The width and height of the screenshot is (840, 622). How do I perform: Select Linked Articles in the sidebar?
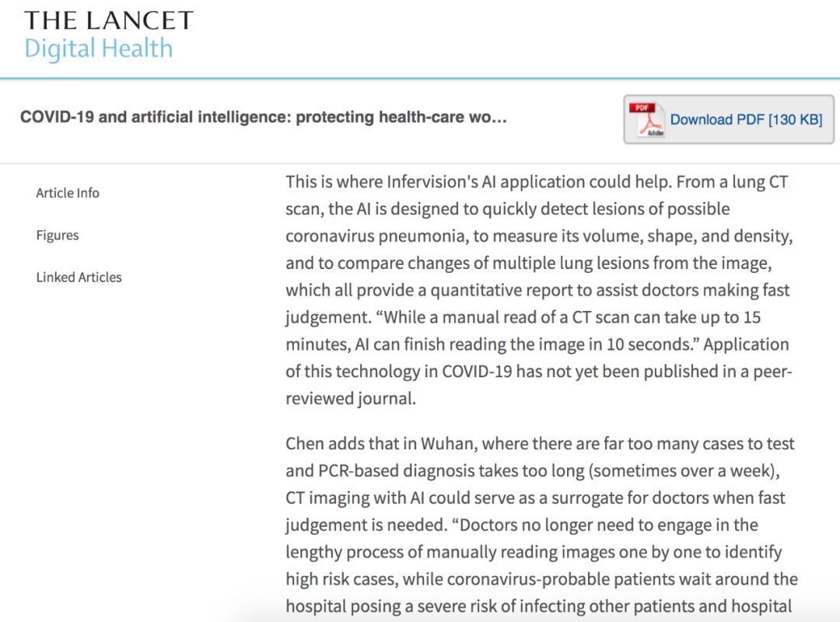pos(79,277)
